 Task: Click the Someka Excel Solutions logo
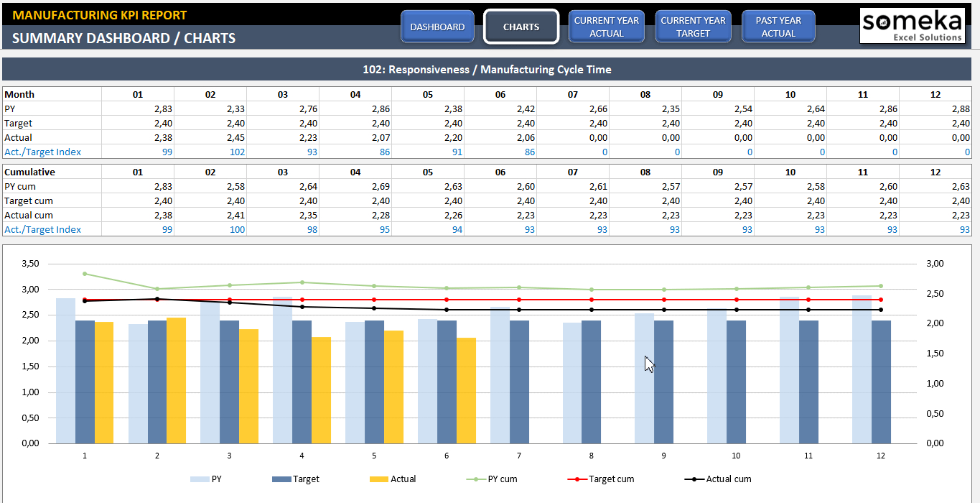pyautogui.click(x=912, y=25)
